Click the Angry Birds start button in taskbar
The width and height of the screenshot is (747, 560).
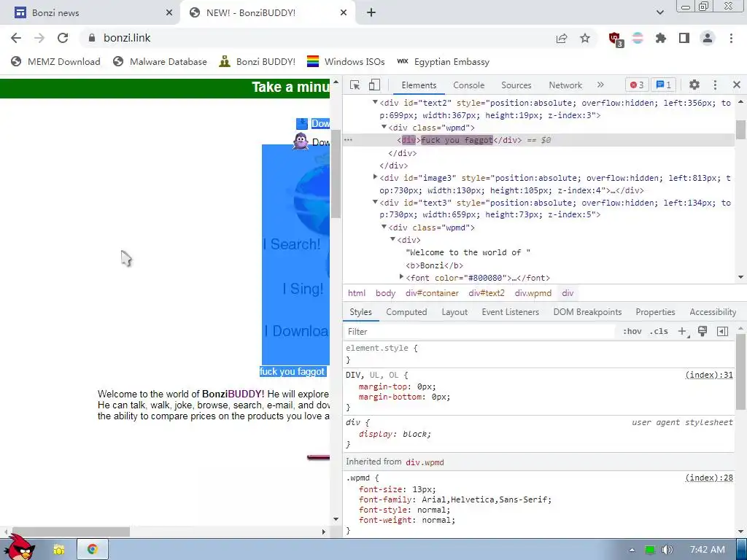pos(19,547)
